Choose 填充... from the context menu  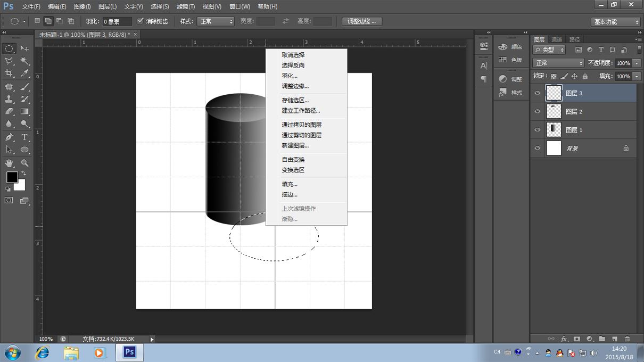pyautogui.click(x=290, y=184)
